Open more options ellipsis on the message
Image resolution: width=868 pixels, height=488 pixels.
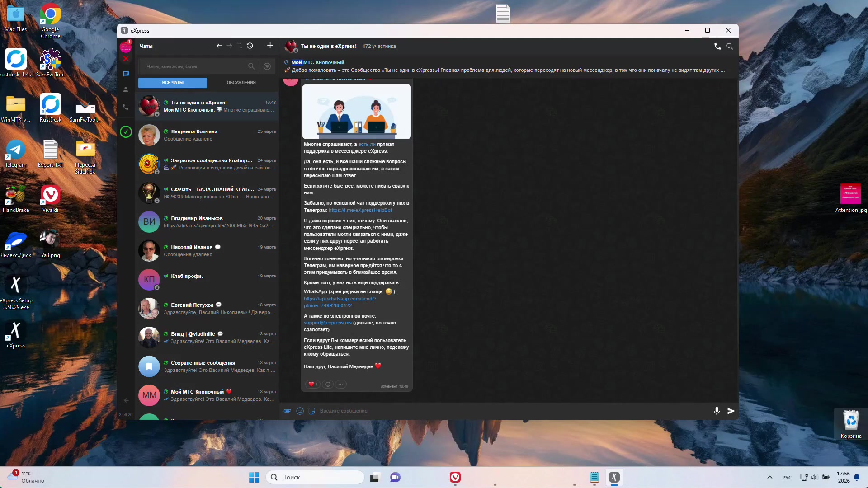coord(341,384)
